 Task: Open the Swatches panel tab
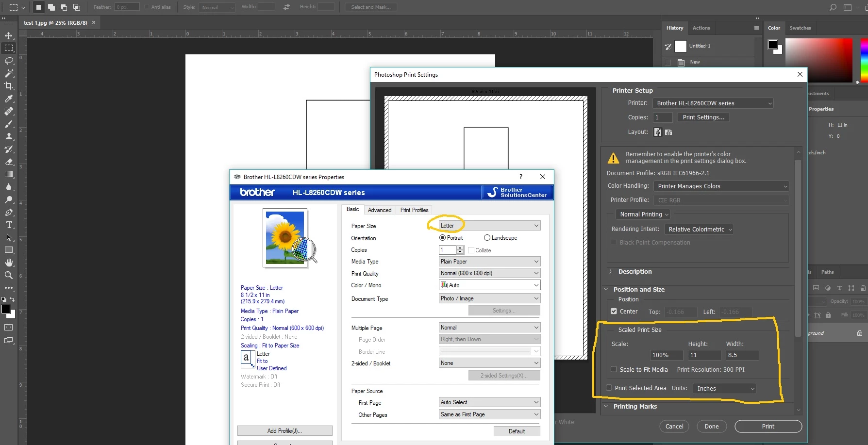coord(800,28)
